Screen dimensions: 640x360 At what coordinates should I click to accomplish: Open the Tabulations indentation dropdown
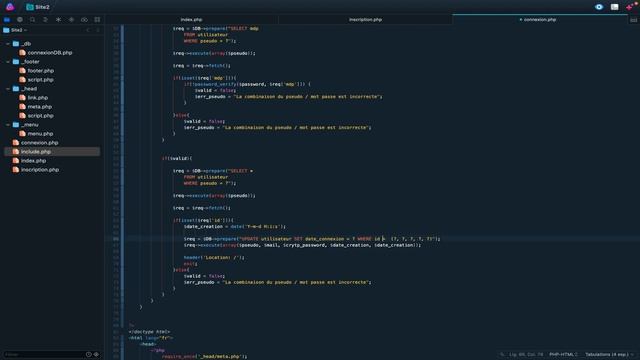(x=609, y=354)
